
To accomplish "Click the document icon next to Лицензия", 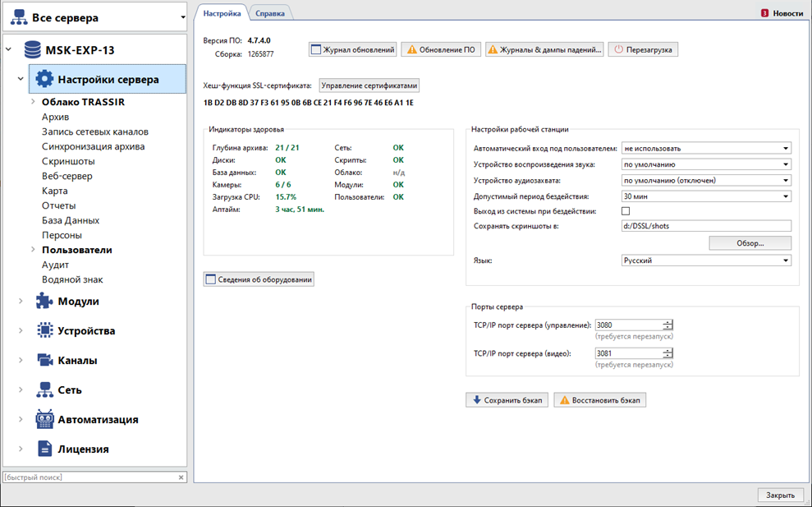I will [44, 449].
